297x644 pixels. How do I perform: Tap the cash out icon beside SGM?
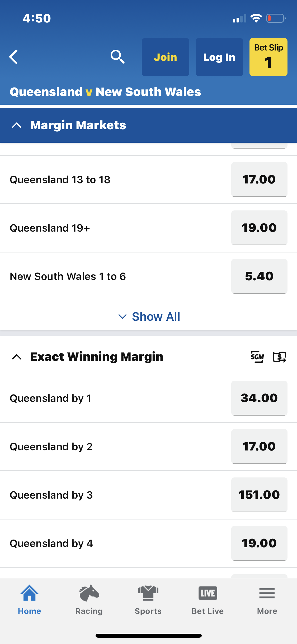pyautogui.click(x=279, y=357)
